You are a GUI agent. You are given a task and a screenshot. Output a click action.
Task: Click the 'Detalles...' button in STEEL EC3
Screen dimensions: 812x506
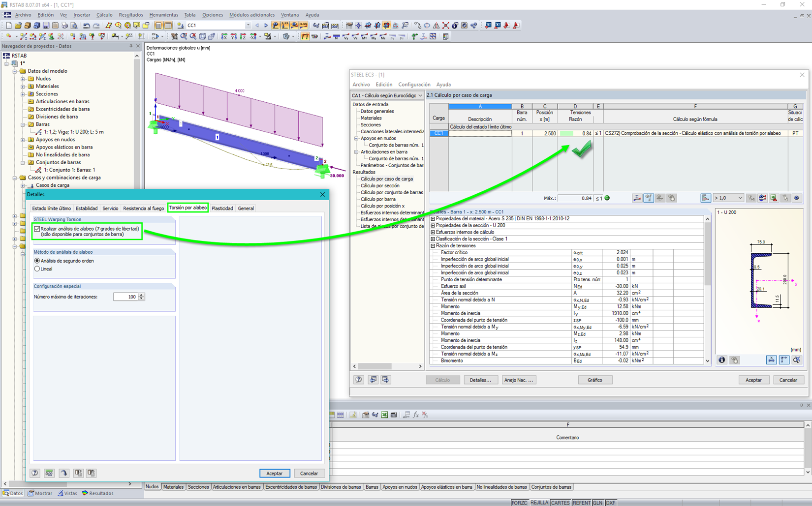pos(480,380)
